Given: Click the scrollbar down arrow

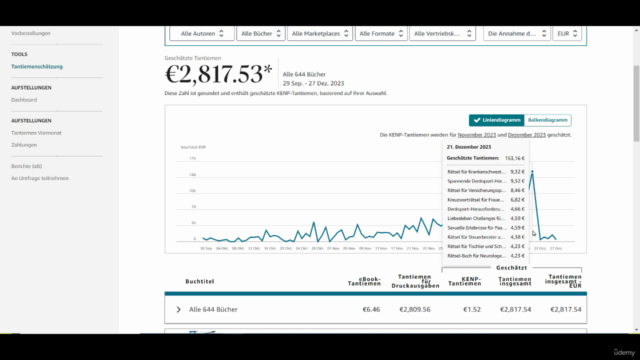Looking at the screenshot, I should pos(636,329).
